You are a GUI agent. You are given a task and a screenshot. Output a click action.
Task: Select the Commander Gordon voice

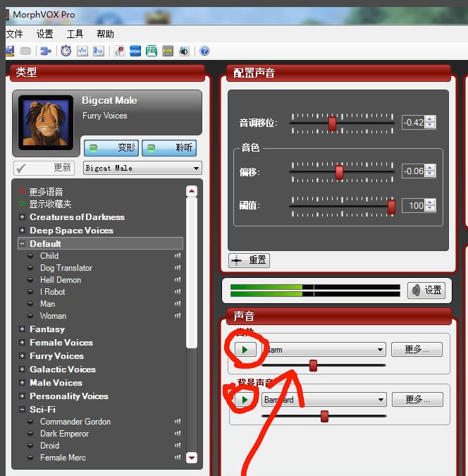tap(75, 422)
